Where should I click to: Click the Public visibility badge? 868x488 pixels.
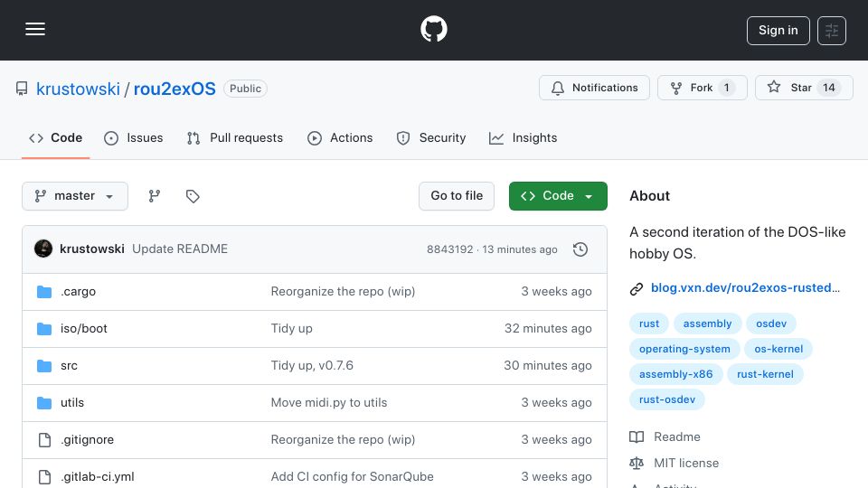click(x=245, y=89)
